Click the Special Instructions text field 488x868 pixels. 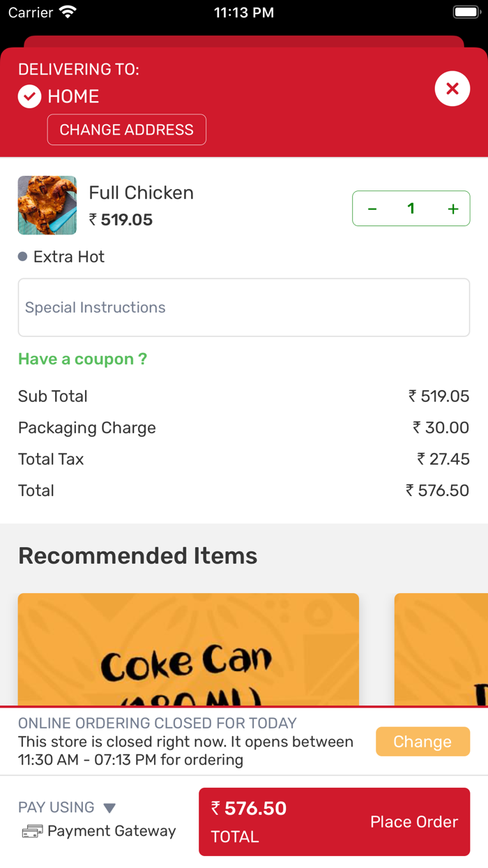click(x=244, y=307)
